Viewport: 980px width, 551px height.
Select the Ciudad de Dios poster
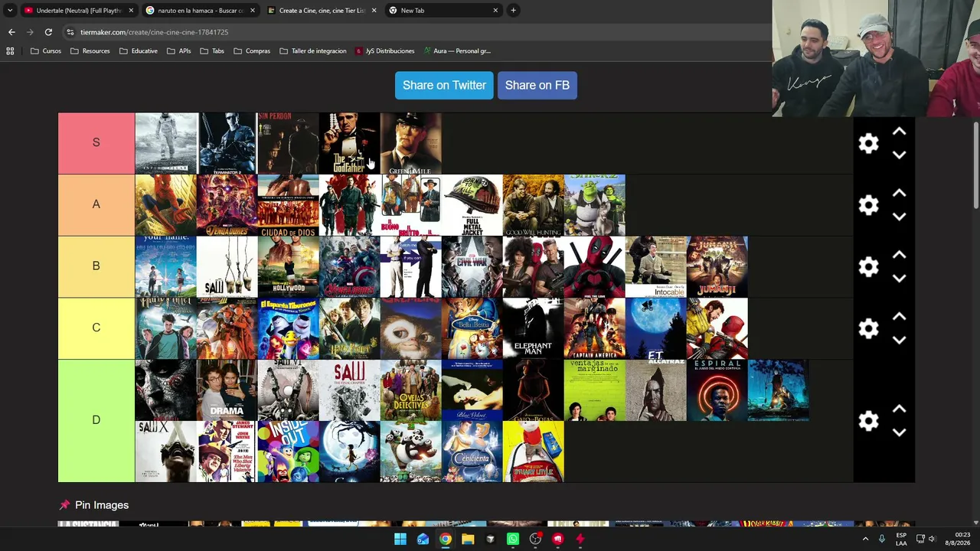tap(288, 205)
